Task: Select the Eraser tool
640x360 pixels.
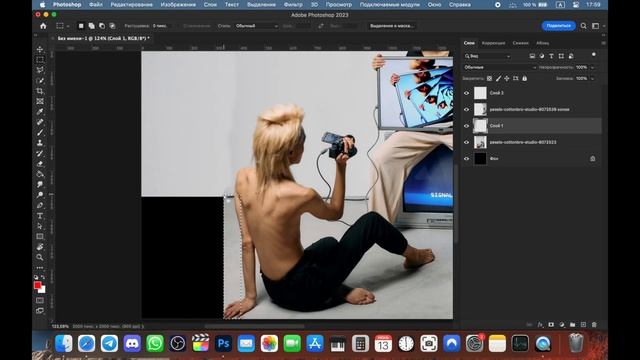Action: [x=40, y=164]
